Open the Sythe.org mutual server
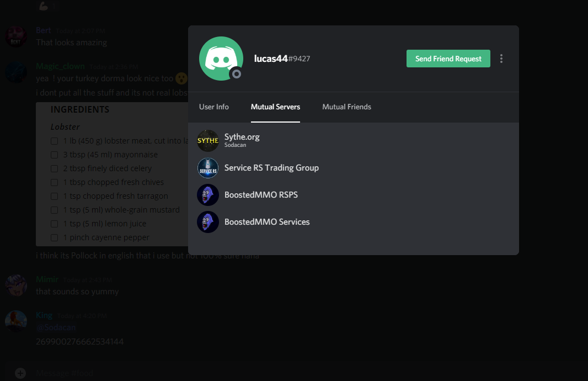 [353, 141]
